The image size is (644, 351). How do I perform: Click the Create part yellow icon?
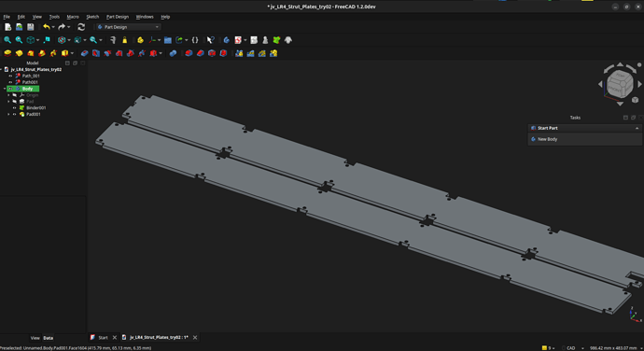(x=140, y=40)
